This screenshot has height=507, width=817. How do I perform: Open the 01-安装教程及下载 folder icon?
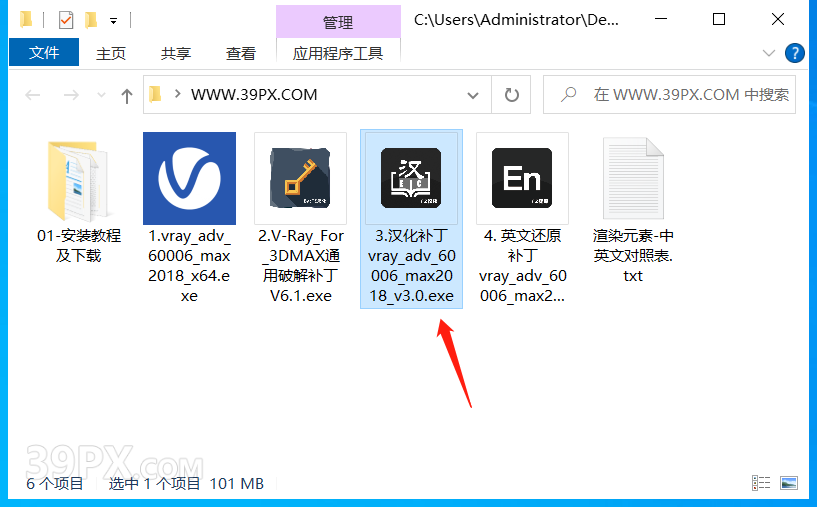click(78, 180)
